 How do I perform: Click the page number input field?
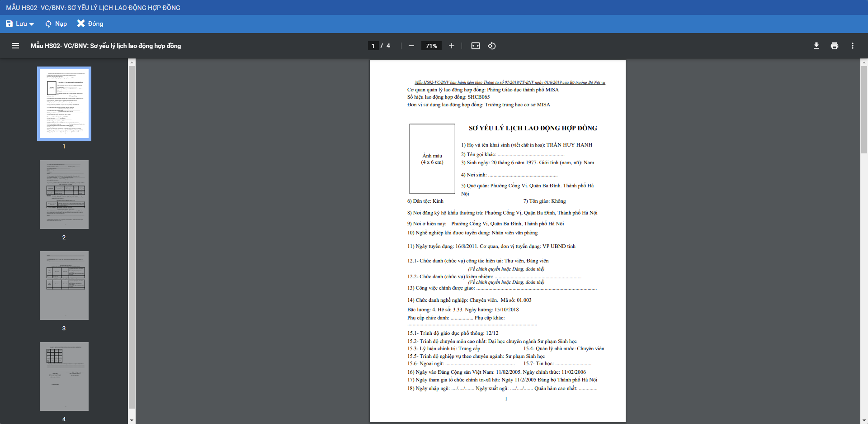coord(373,46)
